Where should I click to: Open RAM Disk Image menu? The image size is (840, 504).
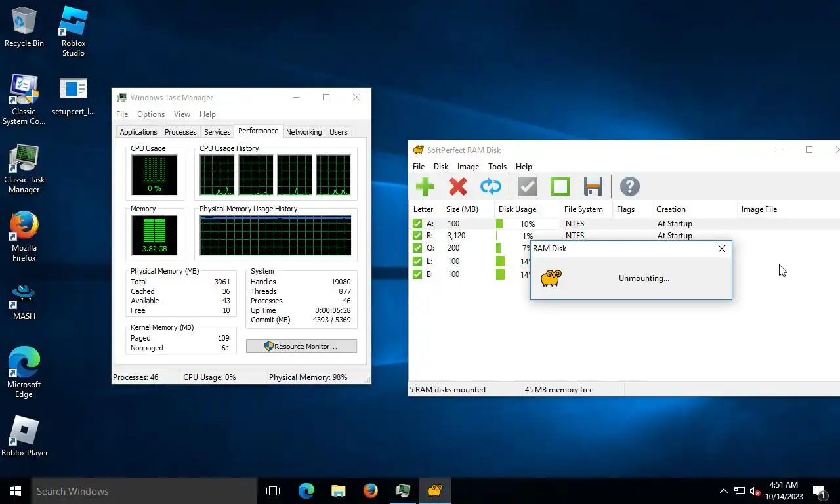[468, 167]
